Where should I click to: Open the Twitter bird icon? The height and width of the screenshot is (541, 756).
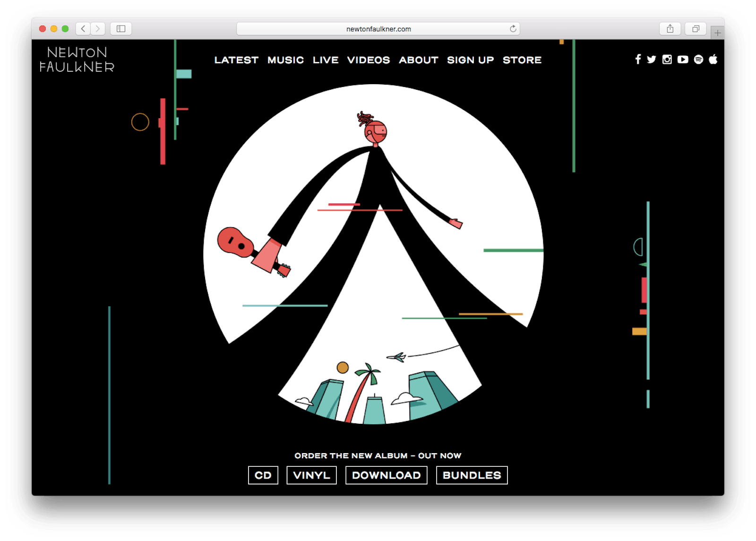(652, 60)
